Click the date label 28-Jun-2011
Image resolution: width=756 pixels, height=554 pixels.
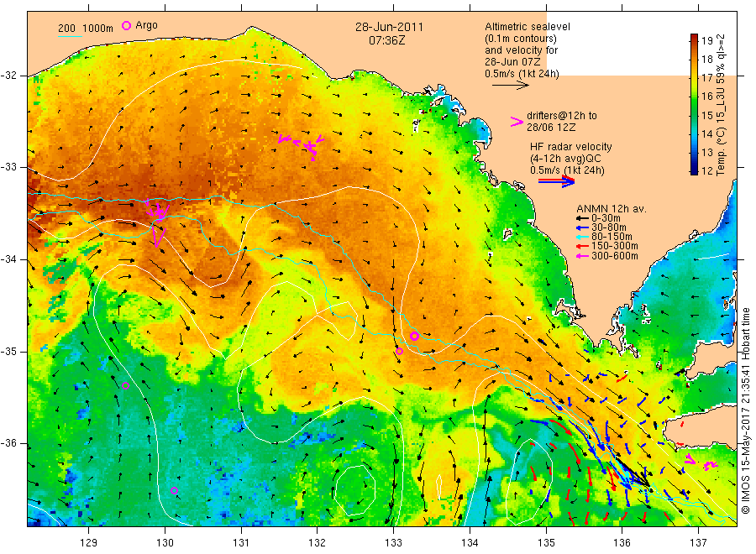click(389, 28)
